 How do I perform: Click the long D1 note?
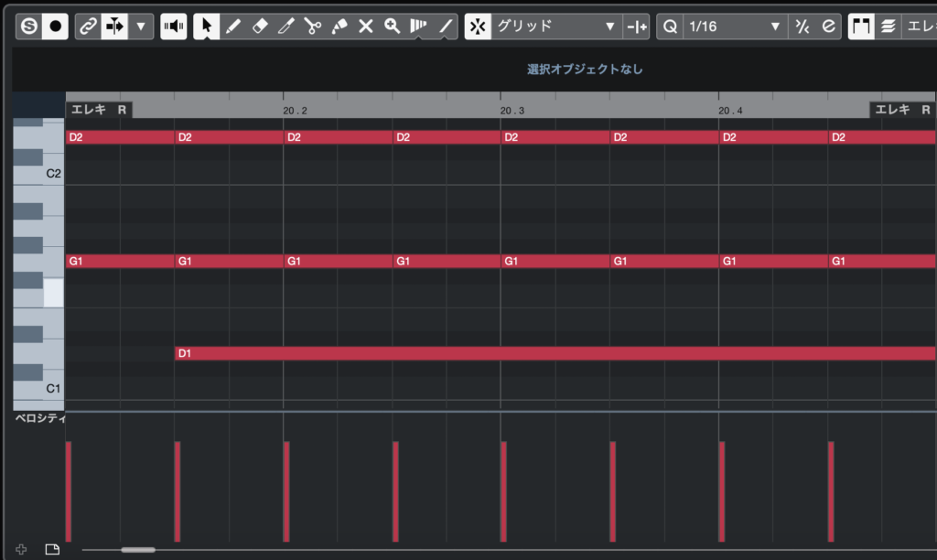pyautogui.click(x=549, y=353)
